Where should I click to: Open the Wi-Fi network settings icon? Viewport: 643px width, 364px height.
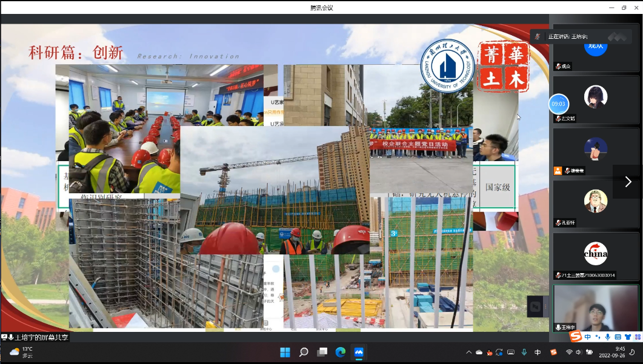tap(570, 352)
